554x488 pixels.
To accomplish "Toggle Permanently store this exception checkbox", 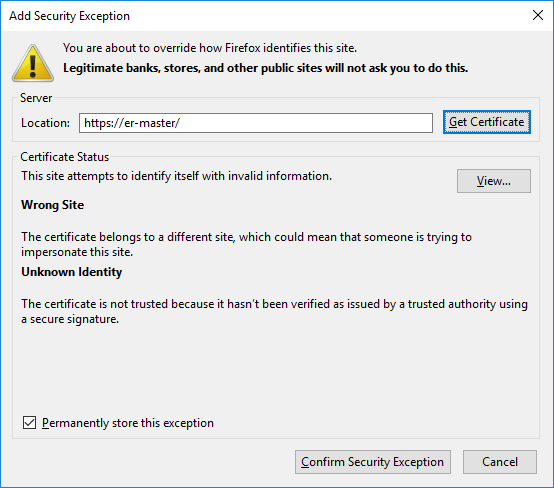I will (x=29, y=423).
